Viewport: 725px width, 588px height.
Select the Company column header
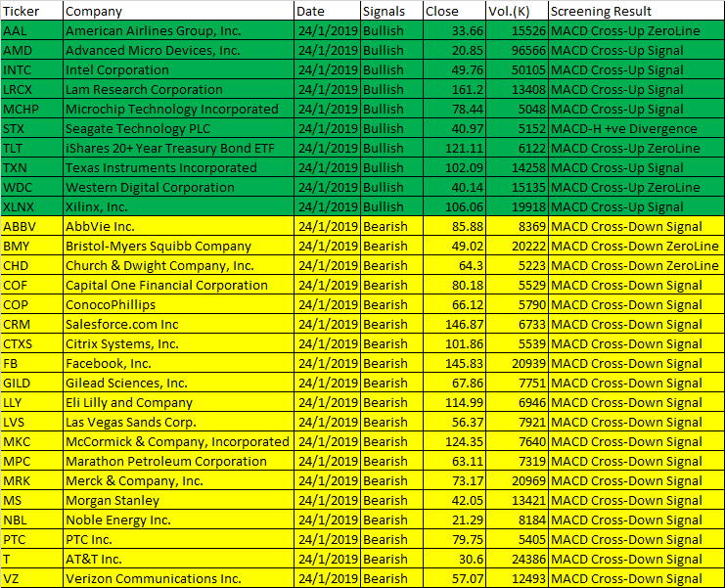click(178, 11)
